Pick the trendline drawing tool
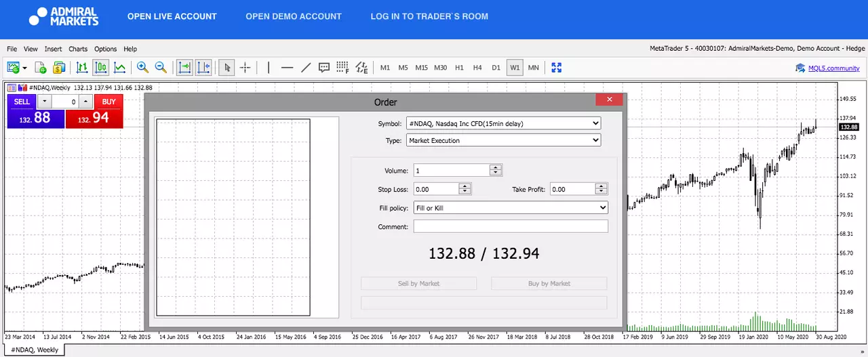Image resolution: width=868 pixels, height=357 pixels. click(x=306, y=68)
